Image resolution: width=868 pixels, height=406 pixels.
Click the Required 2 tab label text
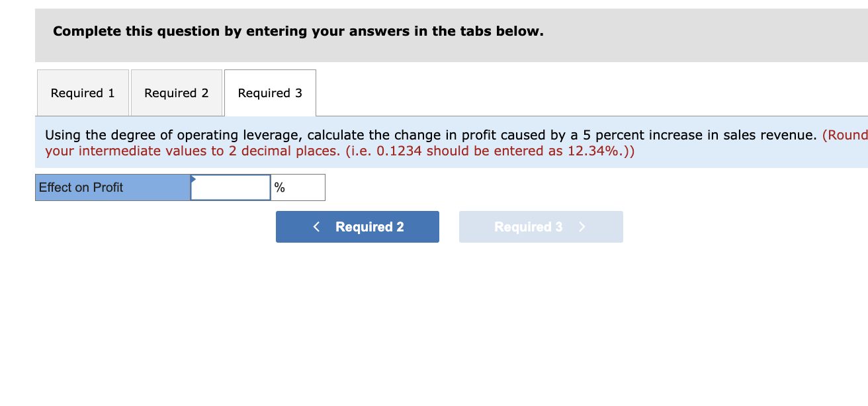[176, 93]
